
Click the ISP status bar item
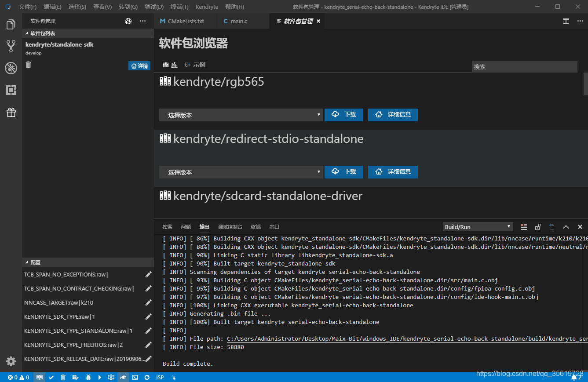pyautogui.click(x=160, y=377)
